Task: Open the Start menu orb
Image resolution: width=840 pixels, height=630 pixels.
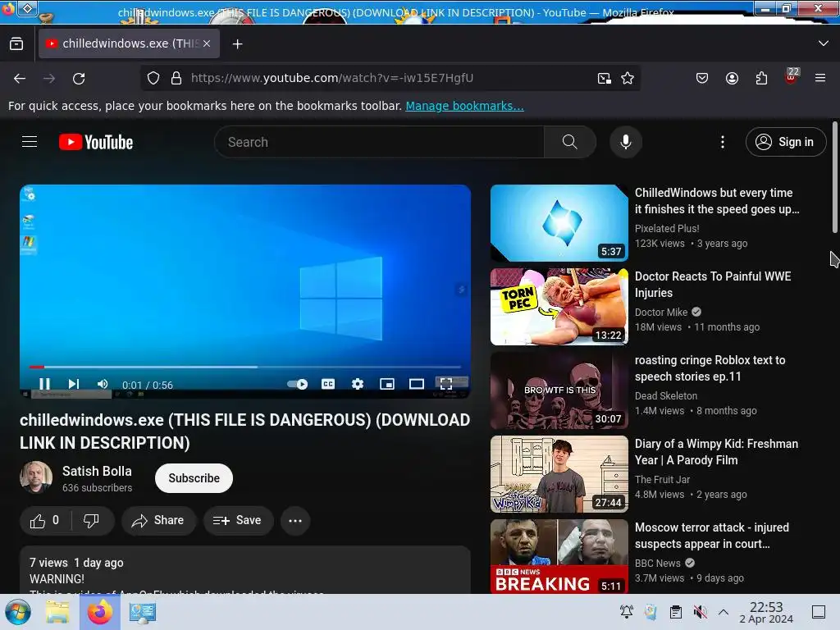Action: click(18, 612)
